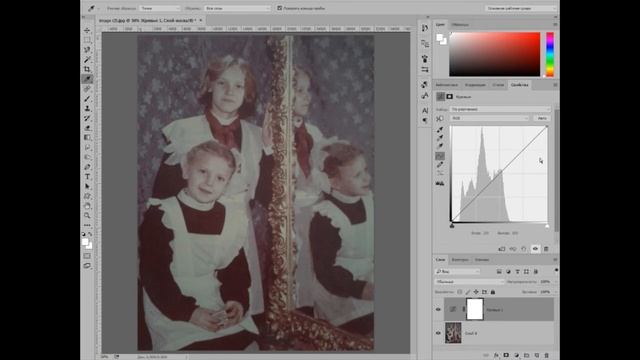
Task: Switch to the Libraries tab
Action: 447,85
